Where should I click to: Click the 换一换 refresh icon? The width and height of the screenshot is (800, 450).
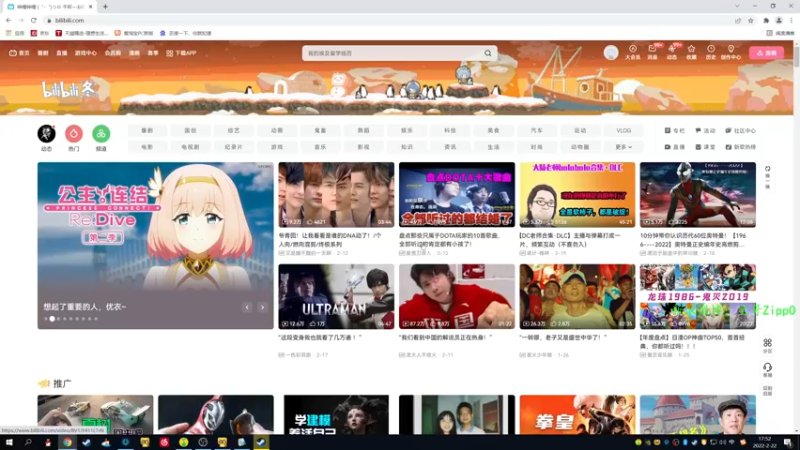pos(767,177)
